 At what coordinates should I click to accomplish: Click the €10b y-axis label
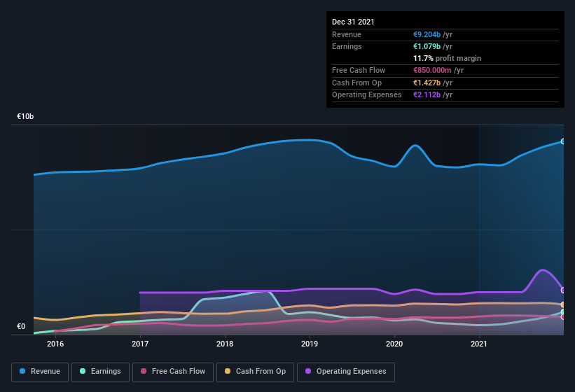pyautogui.click(x=25, y=116)
